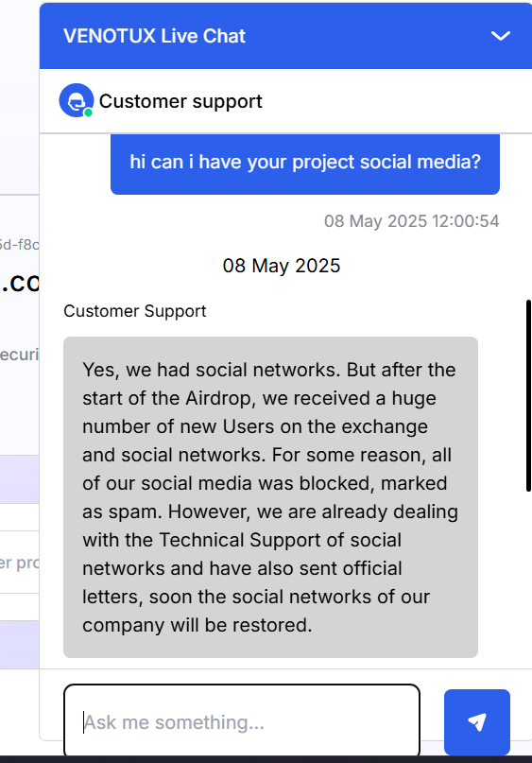532x763 pixels.
Task: Click the 'Airdrop' word in the support reply
Action: [218, 398]
